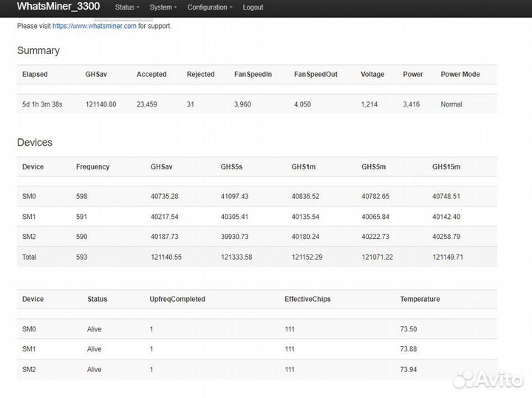Image resolution: width=532 pixels, height=398 pixels.
Task: Select SM1 GHS5m value 40065.84
Action: (x=375, y=217)
